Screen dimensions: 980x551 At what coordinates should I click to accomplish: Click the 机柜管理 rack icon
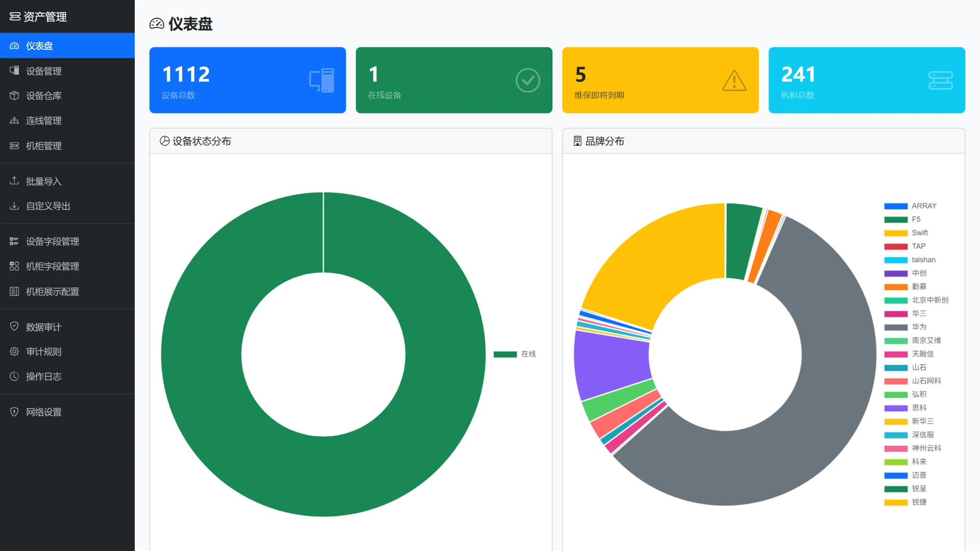14,146
